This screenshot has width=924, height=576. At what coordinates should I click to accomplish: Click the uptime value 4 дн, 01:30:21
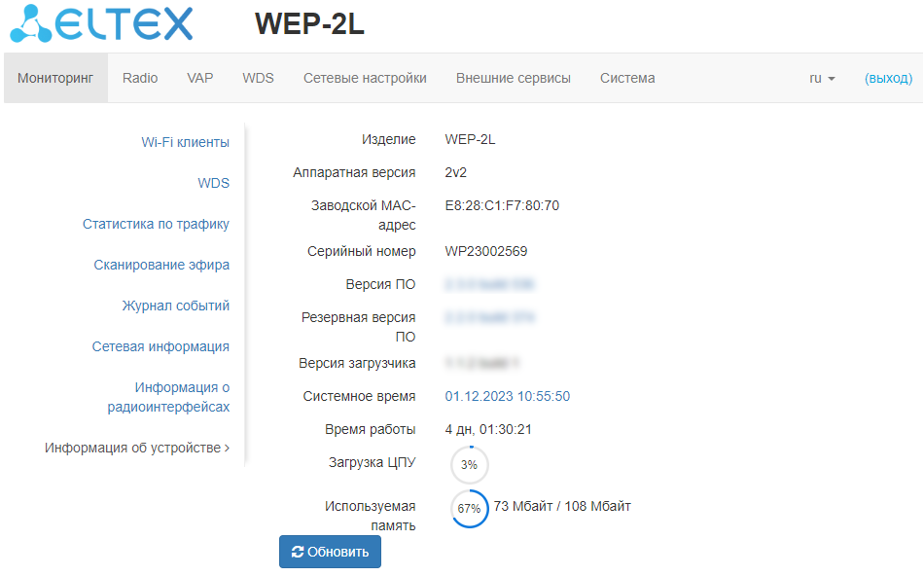pos(488,429)
